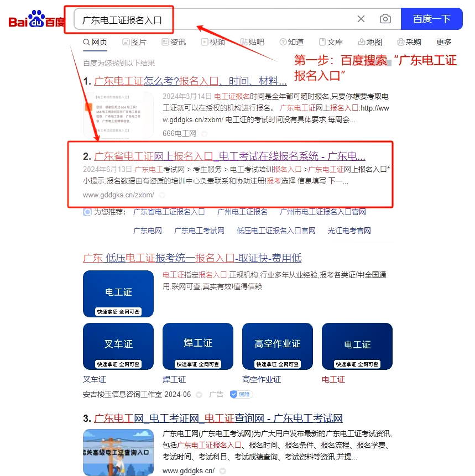Open ad 广东 低压电工证报考统一报名入口-取证快-费用低

pyautogui.click(x=192, y=258)
